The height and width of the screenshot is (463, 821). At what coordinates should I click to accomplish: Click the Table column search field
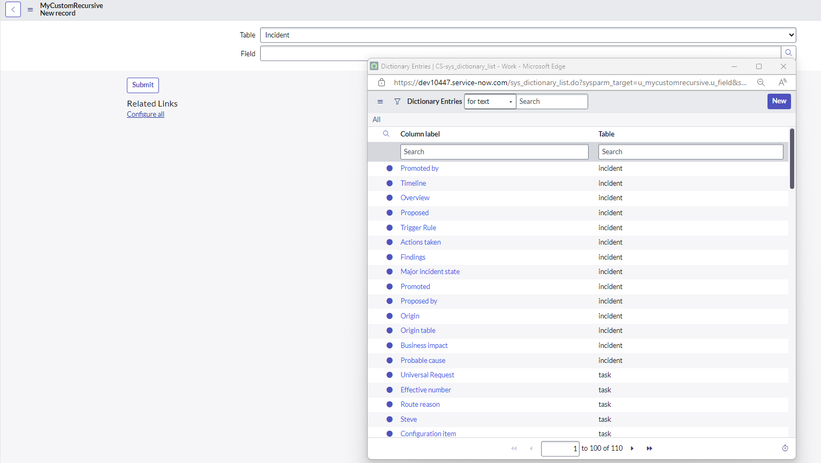(691, 152)
